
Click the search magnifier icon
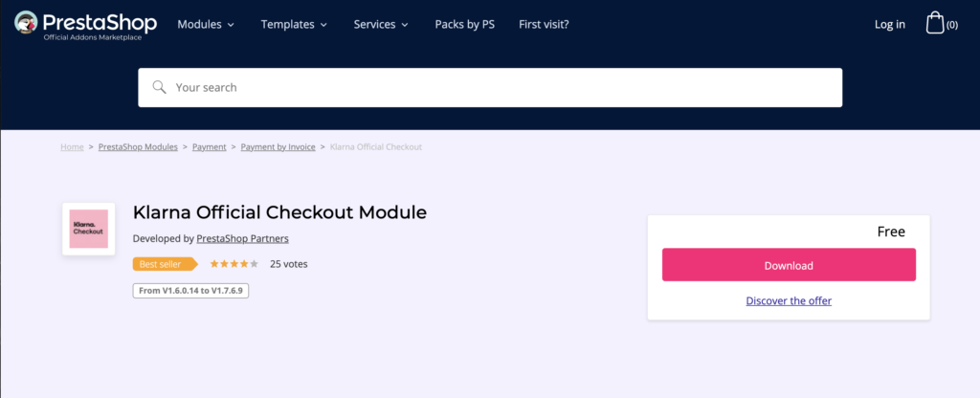click(160, 87)
